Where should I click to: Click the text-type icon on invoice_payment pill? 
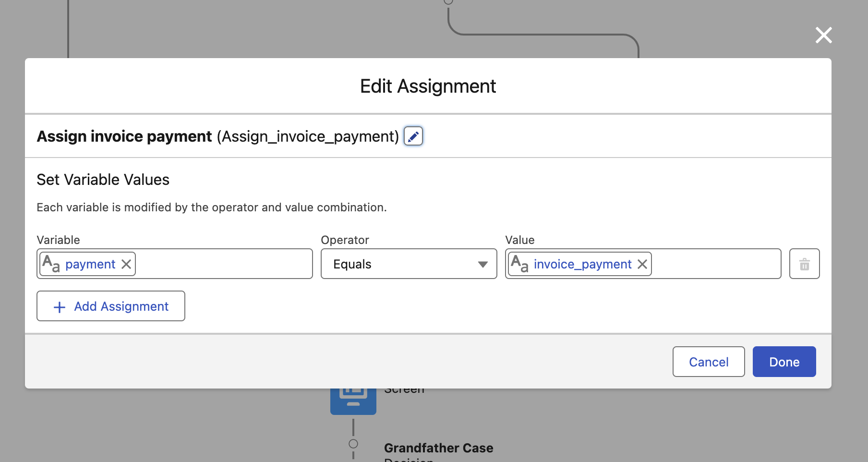[519, 264]
